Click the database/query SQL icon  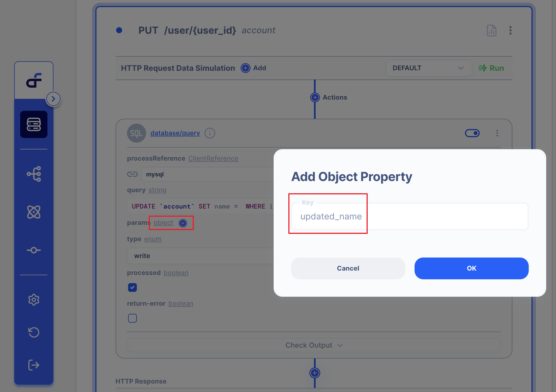(136, 133)
